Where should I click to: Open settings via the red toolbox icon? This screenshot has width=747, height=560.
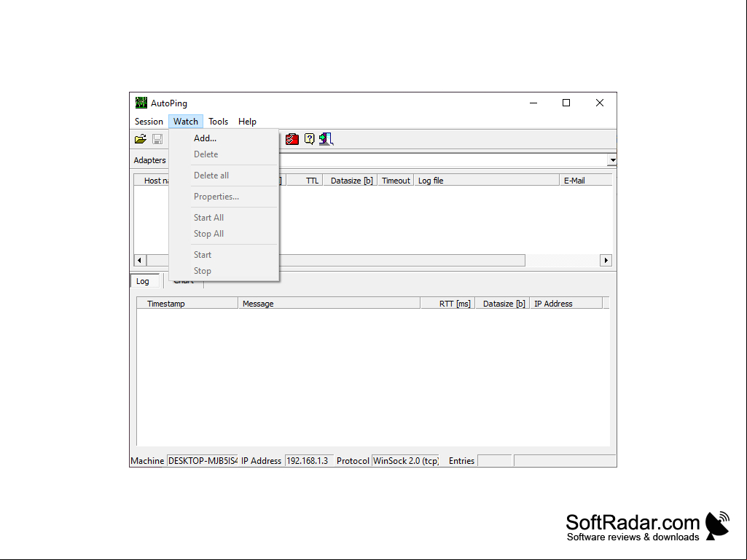click(x=292, y=139)
